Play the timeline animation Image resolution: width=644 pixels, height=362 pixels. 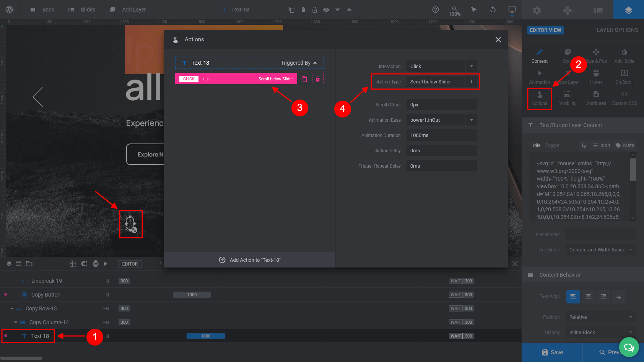pos(106,264)
